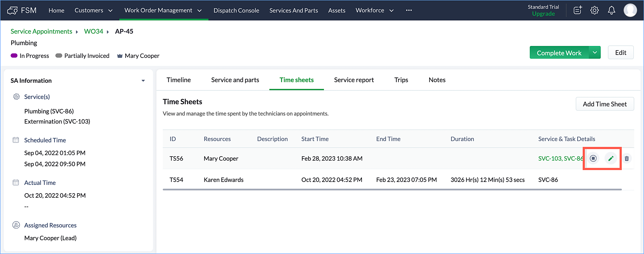Open the notifications bell

[611, 10]
